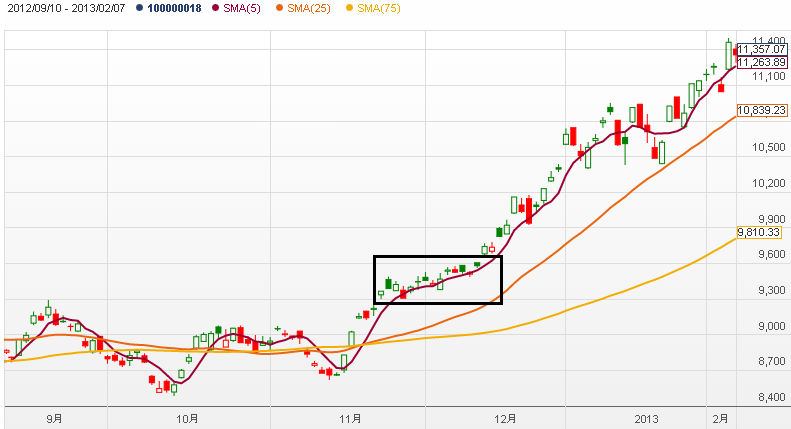This screenshot has width=791, height=429.
Task: Click the SMA(5) legend label
Action: (x=242, y=8)
